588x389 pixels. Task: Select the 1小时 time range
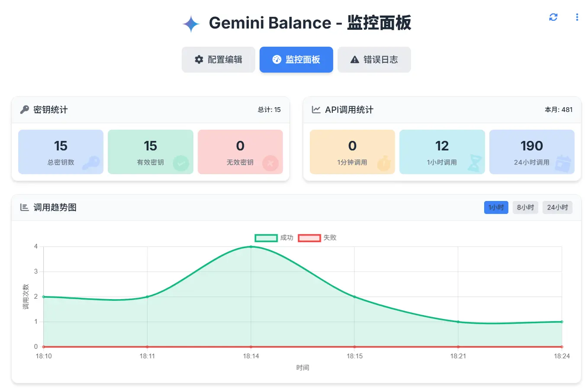tap(496, 207)
